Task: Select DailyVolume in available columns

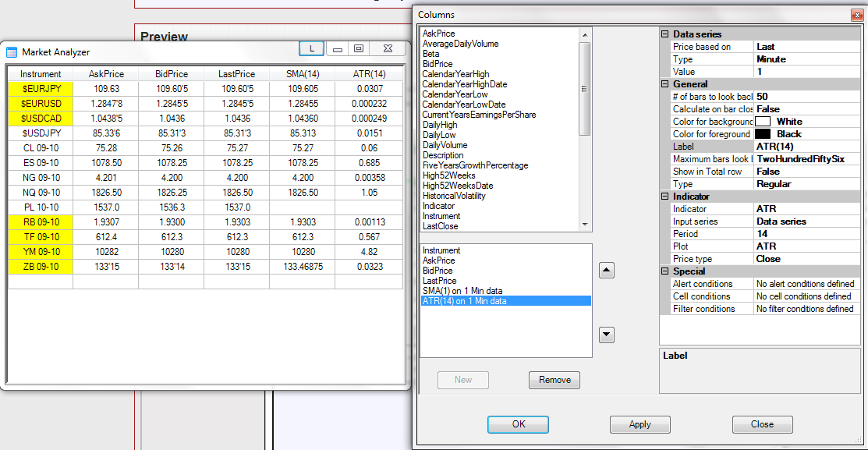Action: pyautogui.click(x=445, y=145)
